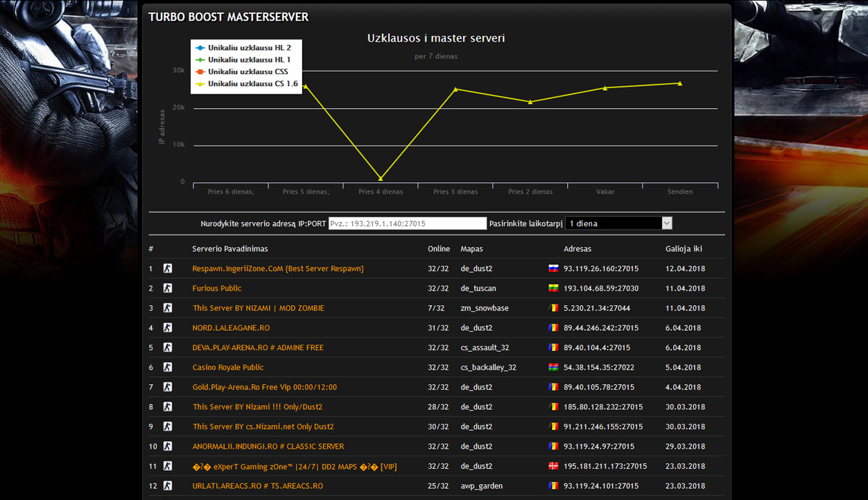The width and height of the screenshot is (868, 500).
Task: Toggle the Unikaliu uzklausu CS 1.6 legend series
Action: click(246, 83)
